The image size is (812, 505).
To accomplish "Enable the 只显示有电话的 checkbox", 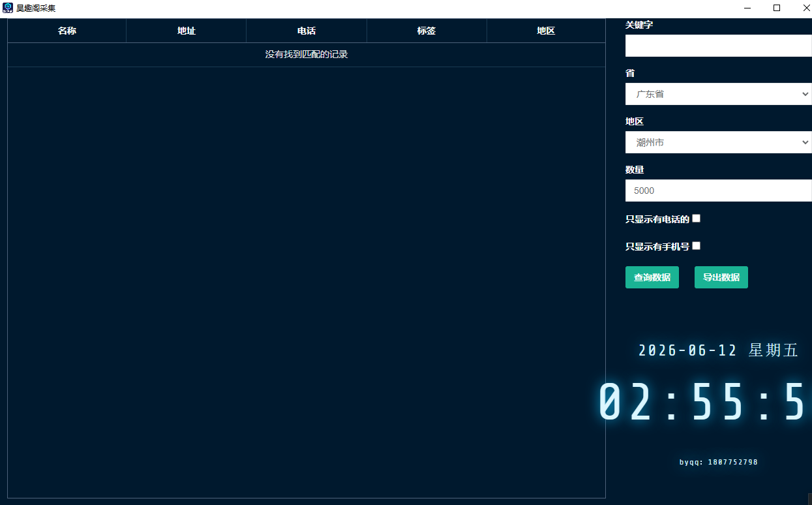I will (697, 219).
